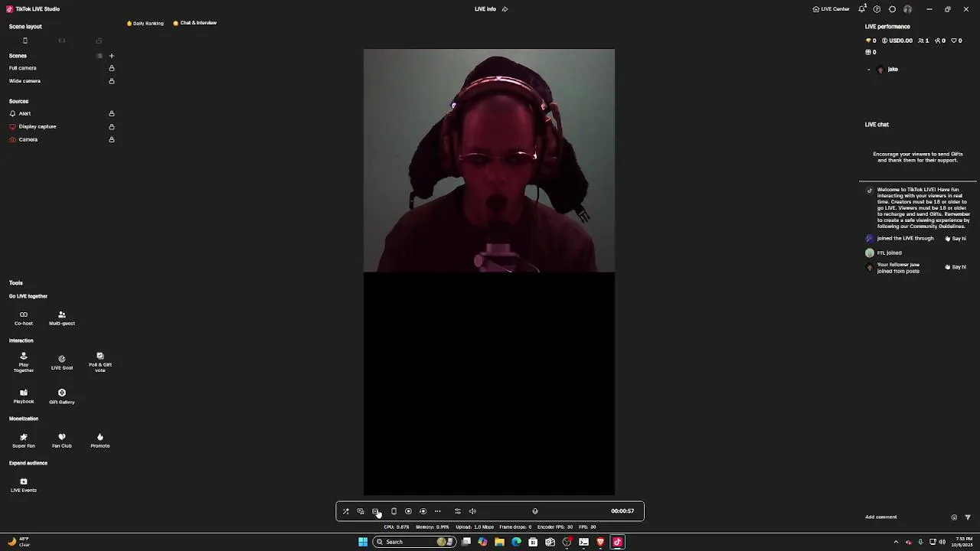980x551 pixels.
Task: Open the Play Together tool
Action: click(x=24, y=363)
